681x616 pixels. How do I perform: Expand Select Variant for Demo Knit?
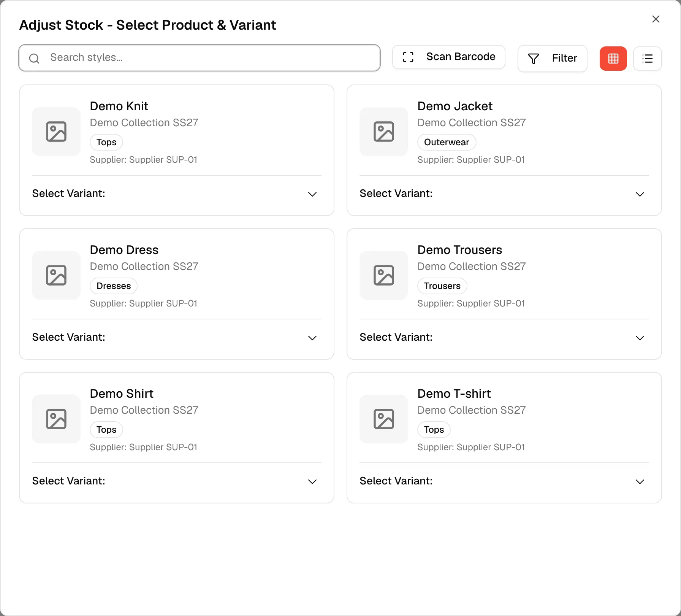click(177, 194)
